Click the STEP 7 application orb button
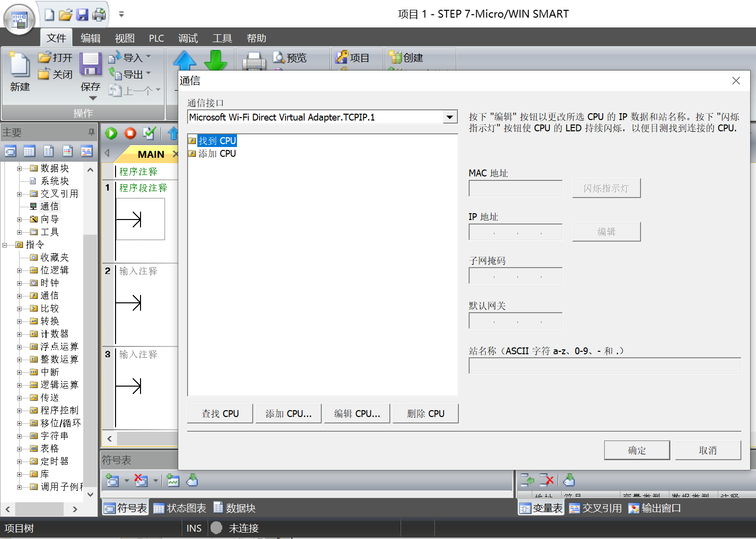 [x=19, y=20]
